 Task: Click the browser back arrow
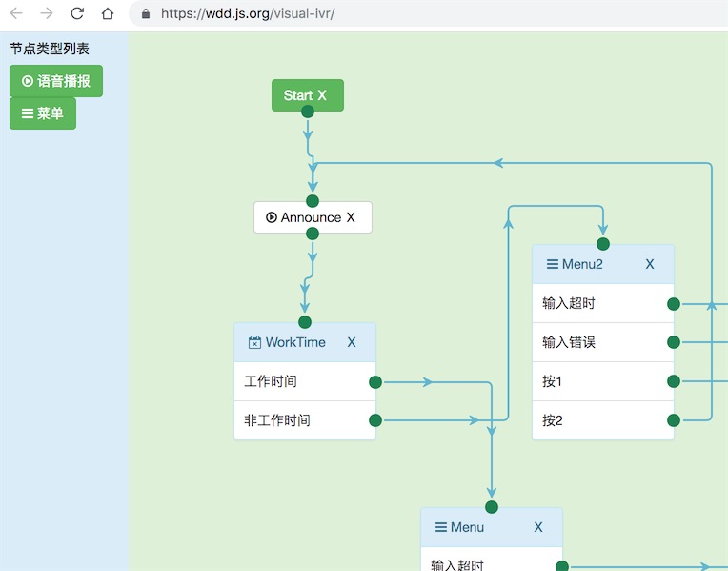[16, 13]
